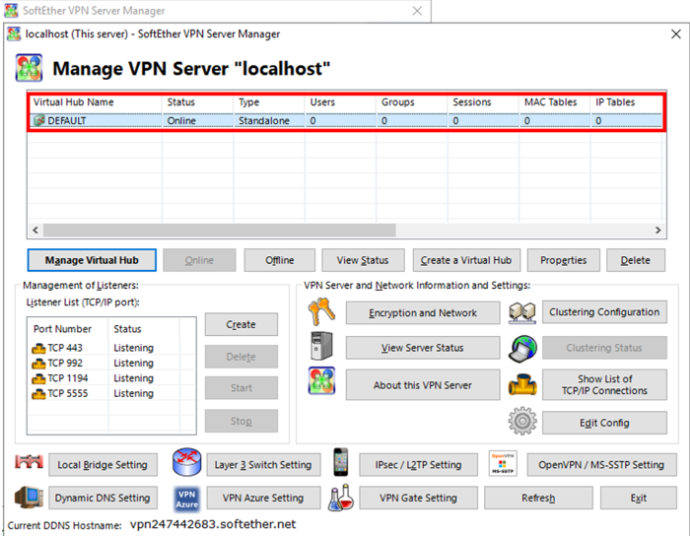Close the VPN Server Manager window
This screenshot has width=690, height=536.
click(x=675, y=33)
